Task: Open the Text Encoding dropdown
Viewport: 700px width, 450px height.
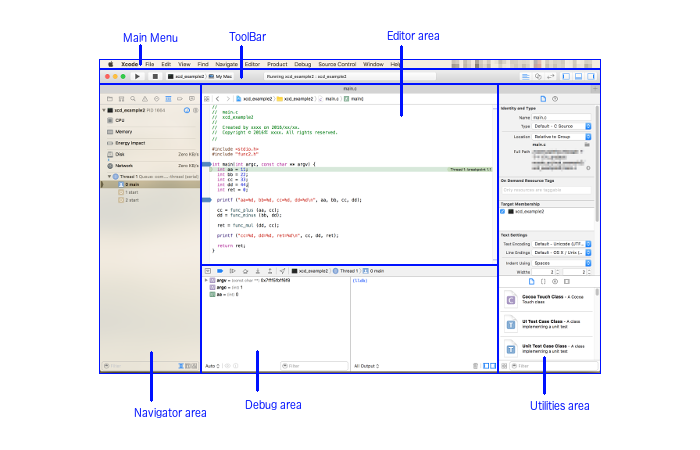Action: 562,244
